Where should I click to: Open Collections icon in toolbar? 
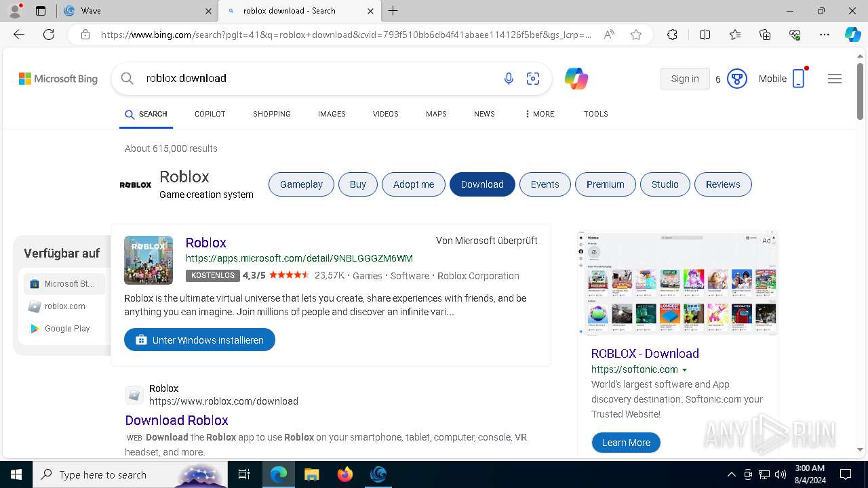[765, 35]
